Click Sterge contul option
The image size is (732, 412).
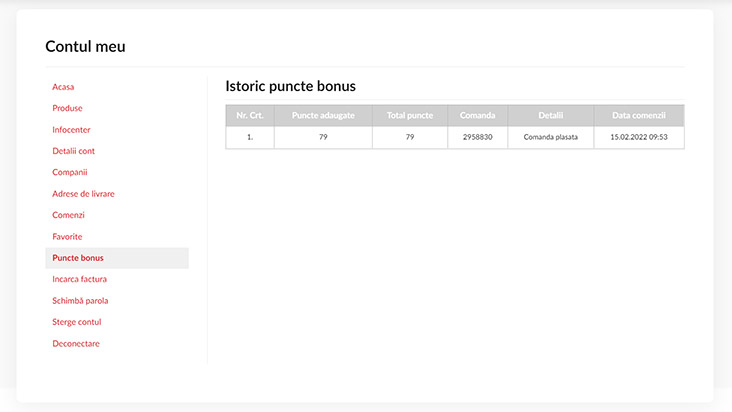click(77, 322)
